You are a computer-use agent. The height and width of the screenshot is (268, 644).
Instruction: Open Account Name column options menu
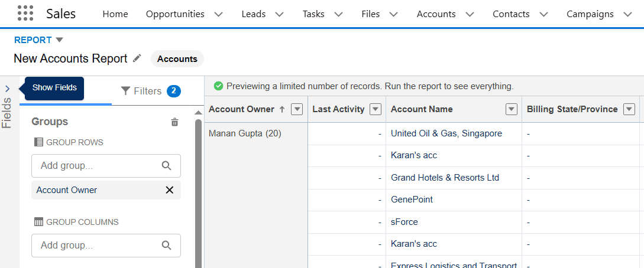pos(512,109)
